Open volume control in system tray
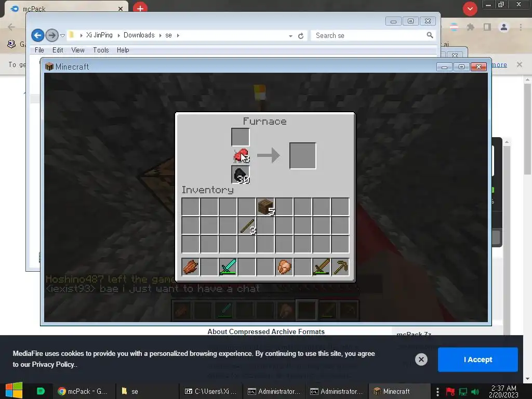Viewport: 532px width, 399px height. pyautogui.click(x=475, y=392)
